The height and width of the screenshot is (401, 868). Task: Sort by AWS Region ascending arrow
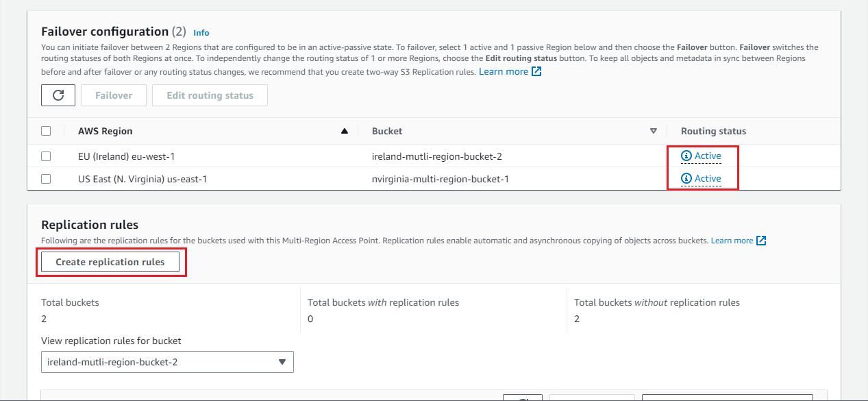click(345, 131)
